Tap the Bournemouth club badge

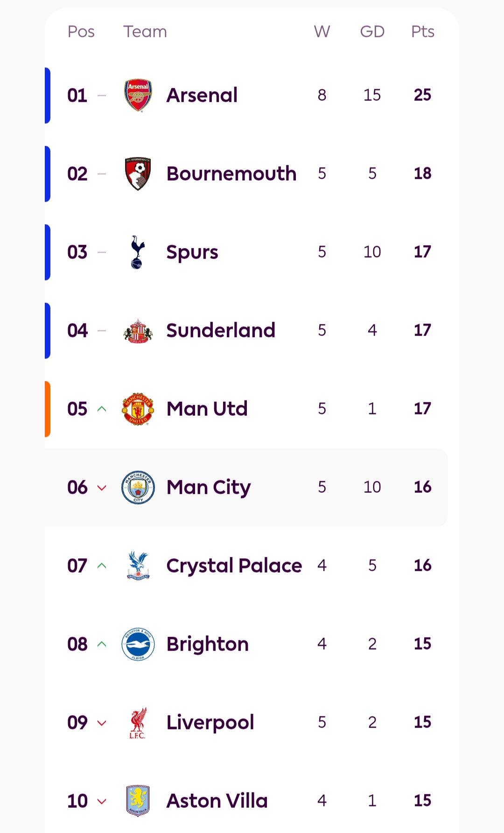[x=138, y=174]
